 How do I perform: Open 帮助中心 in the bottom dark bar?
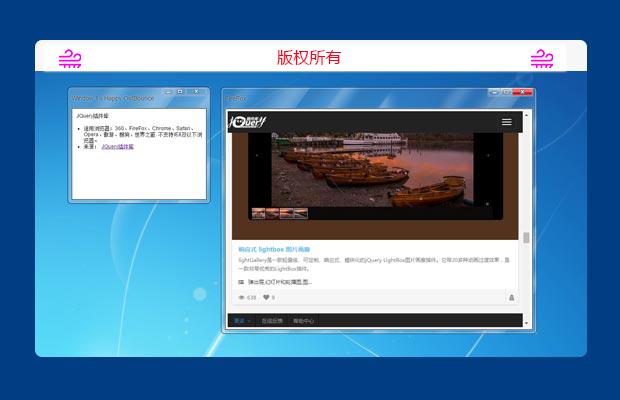tap(303, 321)
